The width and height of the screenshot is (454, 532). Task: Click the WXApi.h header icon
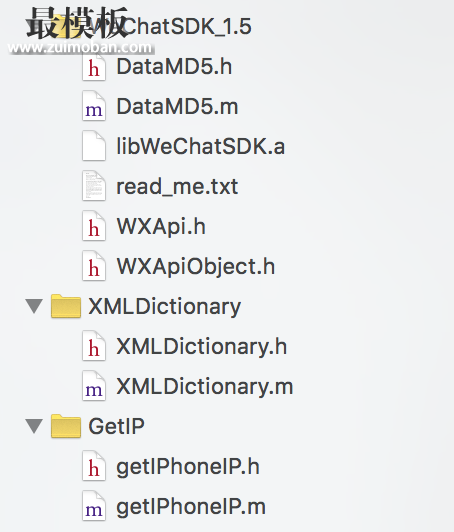tap(94, 226)
